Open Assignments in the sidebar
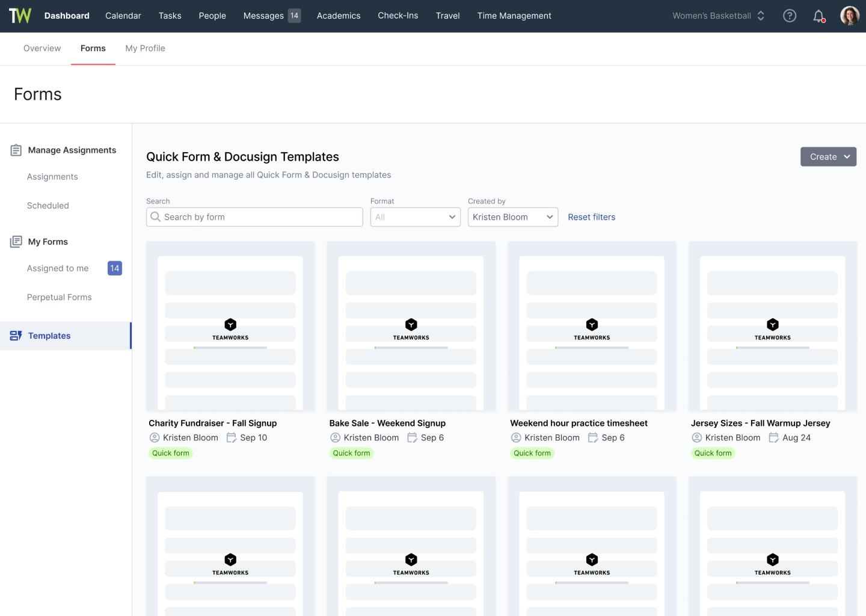 pyautogui.click(x=52, y=177)
